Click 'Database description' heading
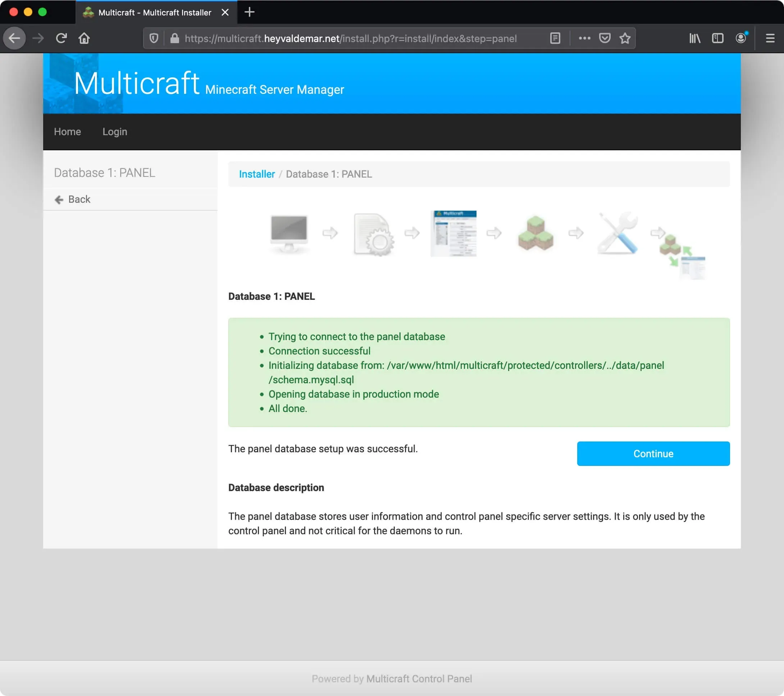The height and width of the screenshot is (696, 784). pos(276,488)
